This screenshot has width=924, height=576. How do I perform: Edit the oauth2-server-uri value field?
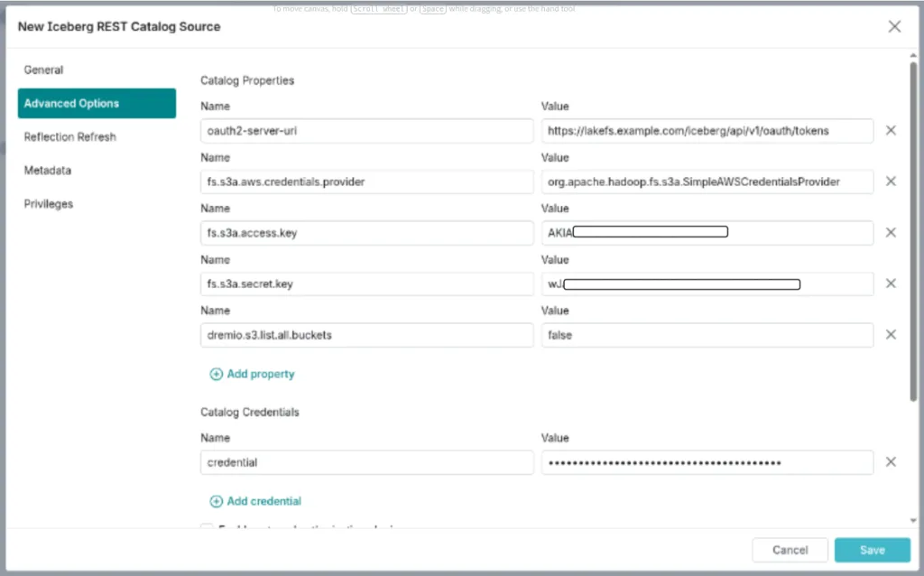[707, 131]
